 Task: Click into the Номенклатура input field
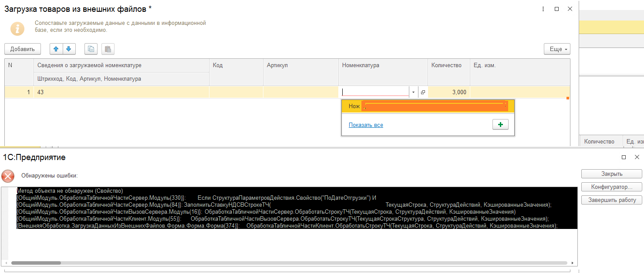click(x=375, y=92)
